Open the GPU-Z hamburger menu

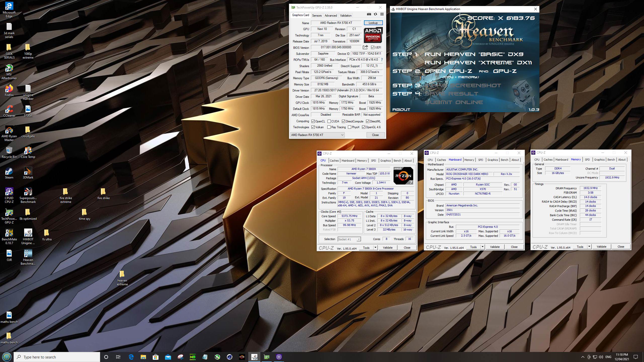(382, 14)
